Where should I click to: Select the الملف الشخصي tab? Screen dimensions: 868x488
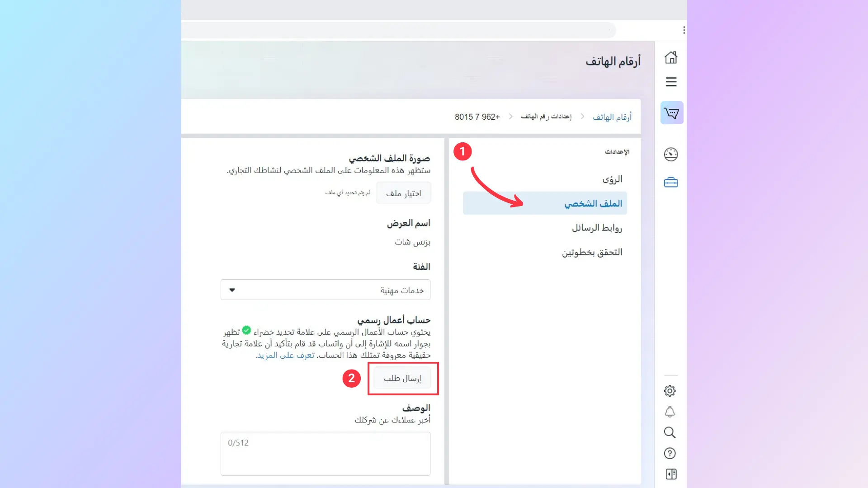pyautogui.click(x=545, y=203)
